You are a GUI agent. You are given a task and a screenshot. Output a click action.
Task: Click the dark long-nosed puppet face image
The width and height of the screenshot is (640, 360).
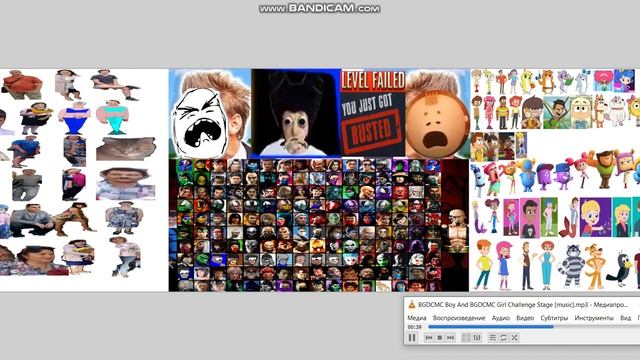click(x=296, y=113)
